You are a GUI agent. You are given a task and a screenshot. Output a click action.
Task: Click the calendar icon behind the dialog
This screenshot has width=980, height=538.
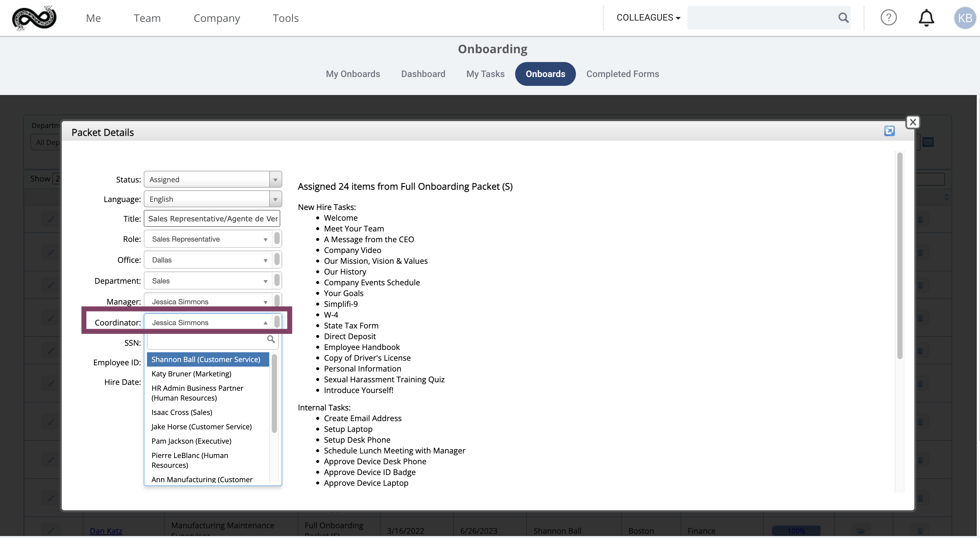click(x=928, y=142)
